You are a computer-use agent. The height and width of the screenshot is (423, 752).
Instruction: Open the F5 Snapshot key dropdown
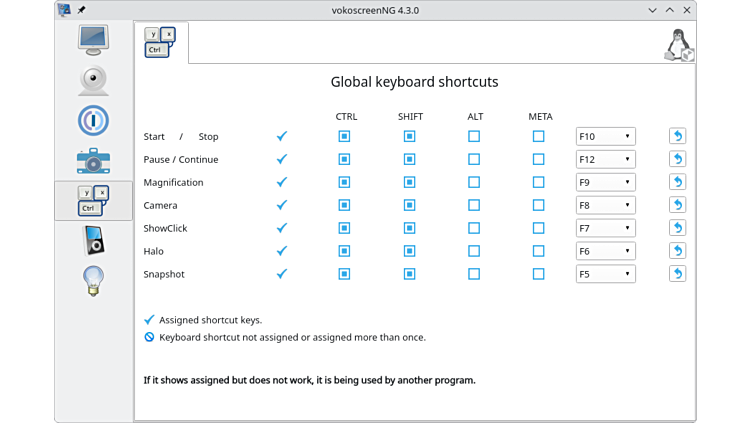[x=605, y=274]
